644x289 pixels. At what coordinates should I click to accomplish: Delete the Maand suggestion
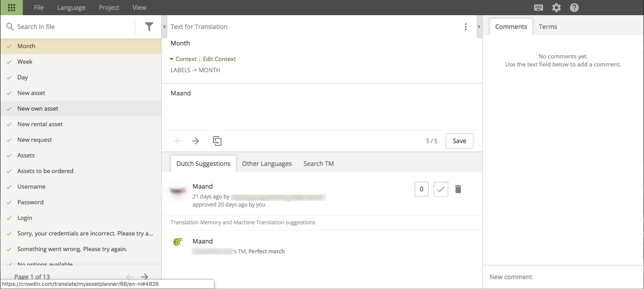point(458,189)
